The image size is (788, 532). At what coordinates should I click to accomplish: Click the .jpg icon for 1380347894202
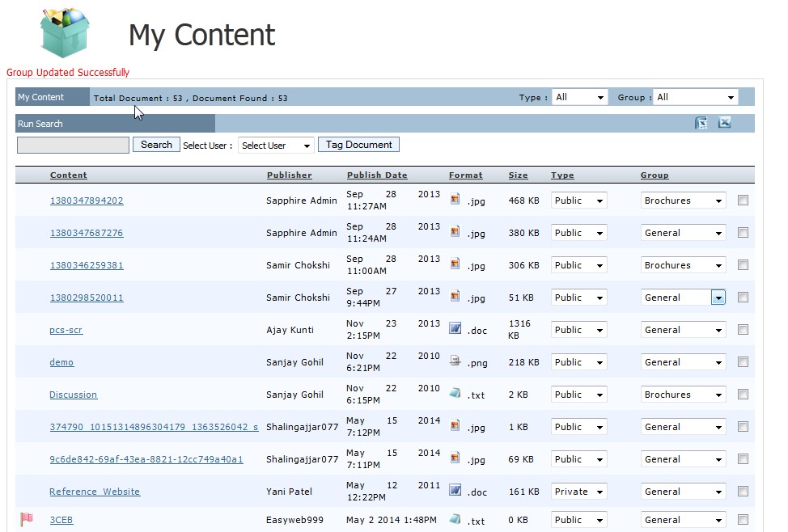455,199
